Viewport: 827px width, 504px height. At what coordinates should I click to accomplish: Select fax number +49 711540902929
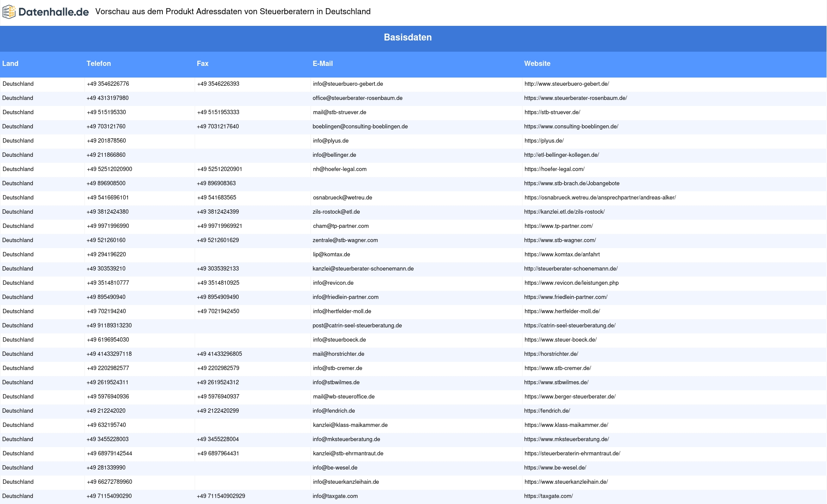[x=221, y=496]
